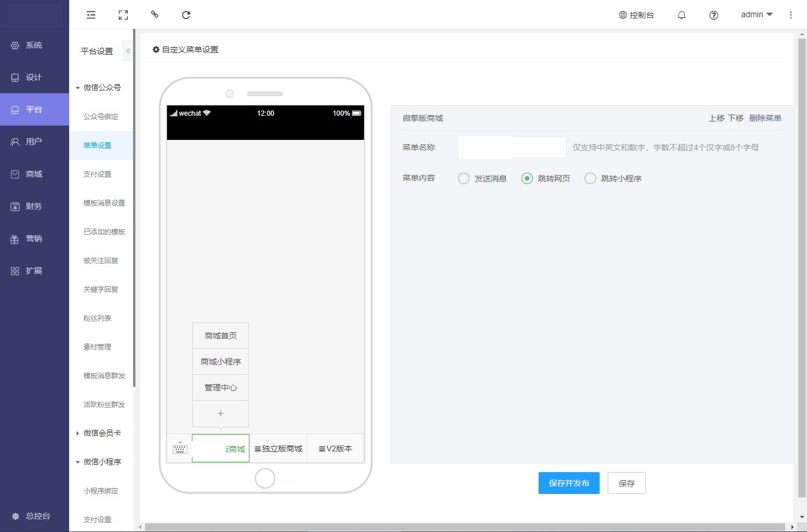
Task: Collapse the 微信公众号 tree section
Action: point(78,88)
